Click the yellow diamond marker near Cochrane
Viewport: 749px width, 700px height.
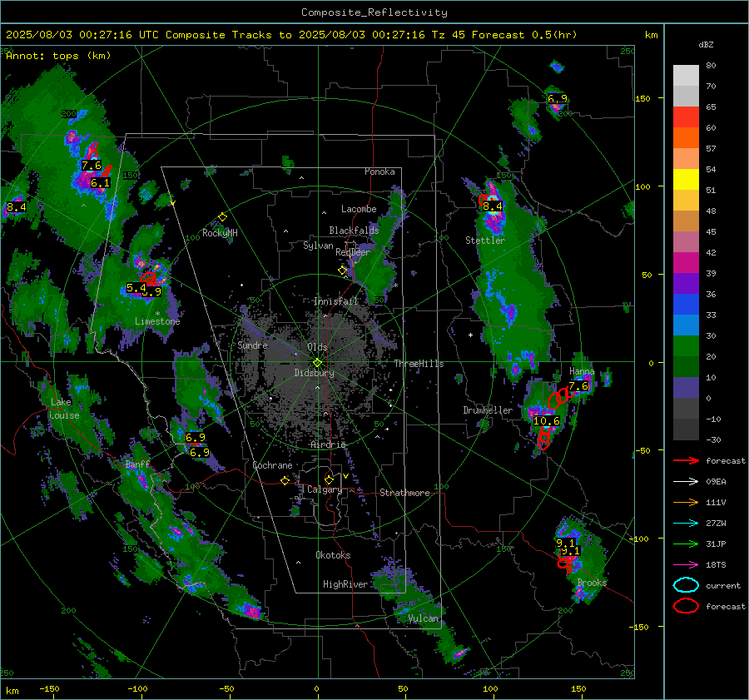tap(285, 480)
